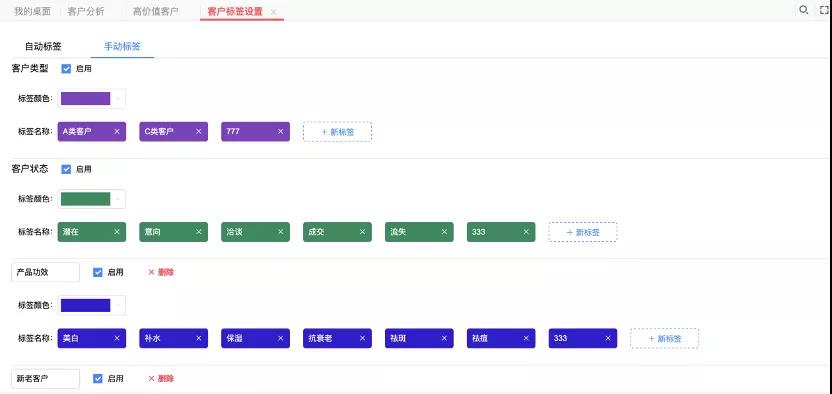The width and height of the screenshot is (832, 394).
Task: Select the 手动标签 sub-tab
Action: (x=122, y=47)
